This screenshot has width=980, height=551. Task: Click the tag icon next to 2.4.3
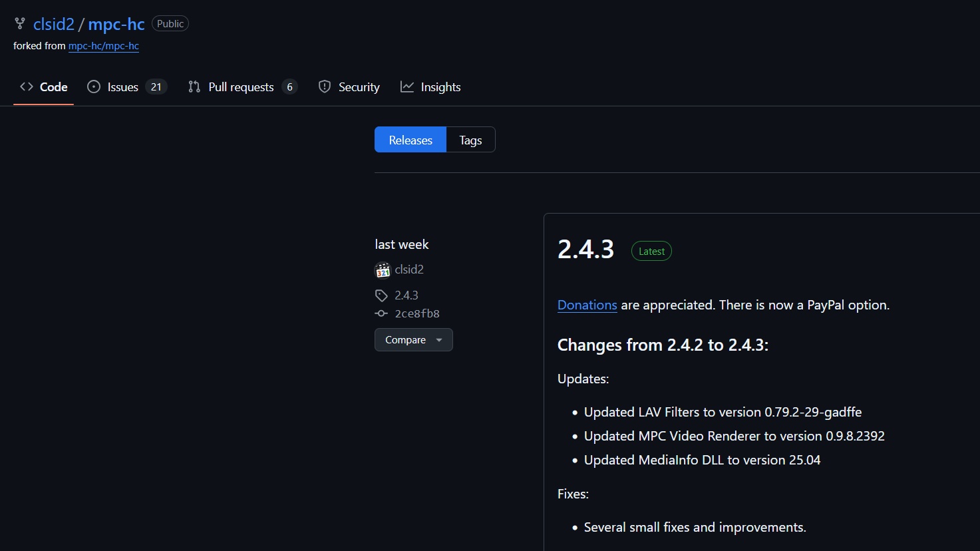381,295
